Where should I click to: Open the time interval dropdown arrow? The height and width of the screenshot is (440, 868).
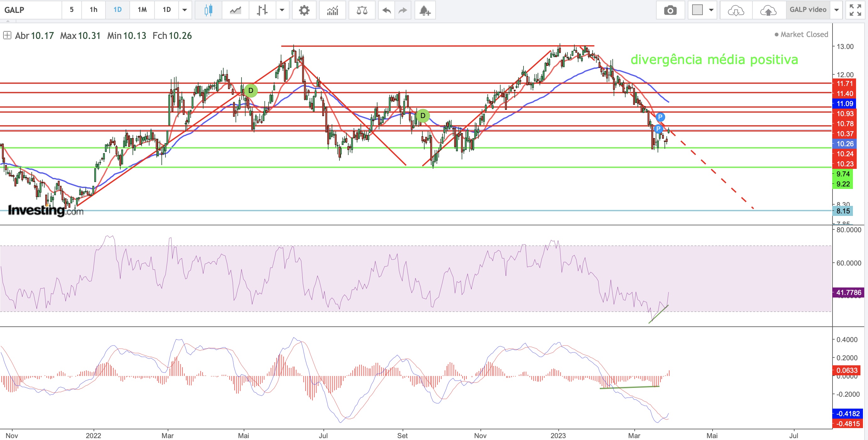pyautogui.click(x=185, y=10)
